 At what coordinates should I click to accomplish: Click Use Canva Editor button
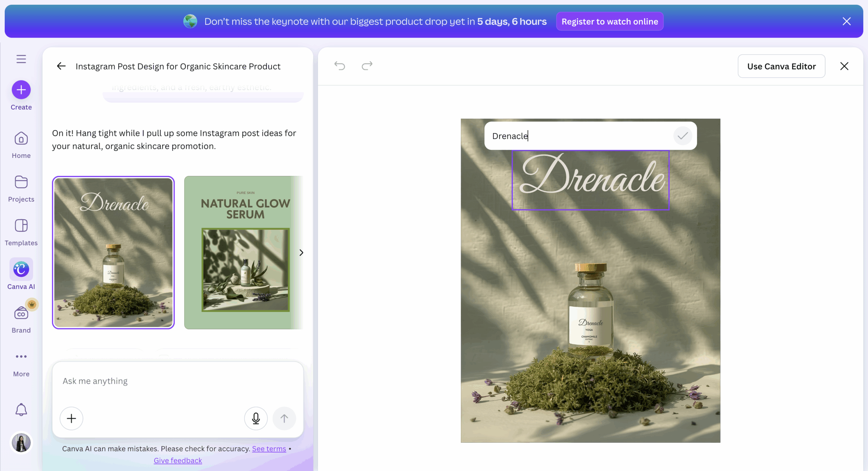781,66
